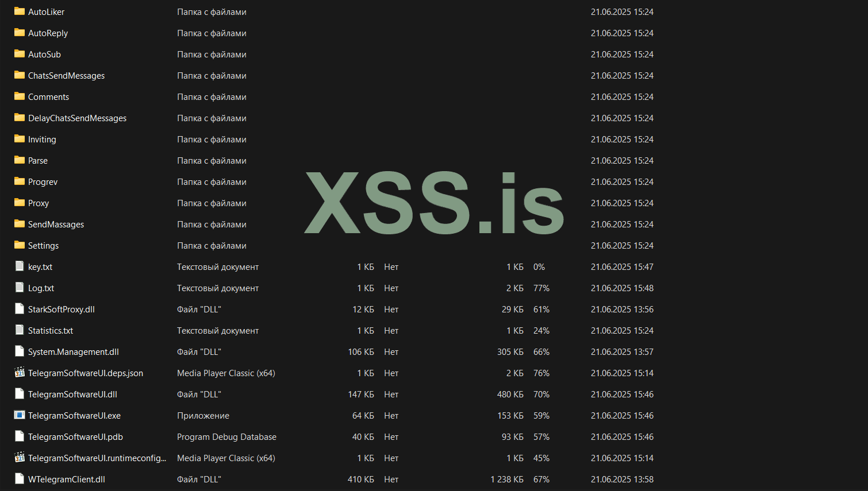The height and width of the screenshot is (491, 868).
Task: Select the WTelegramClient.dll file name
Action: (67, 480)
